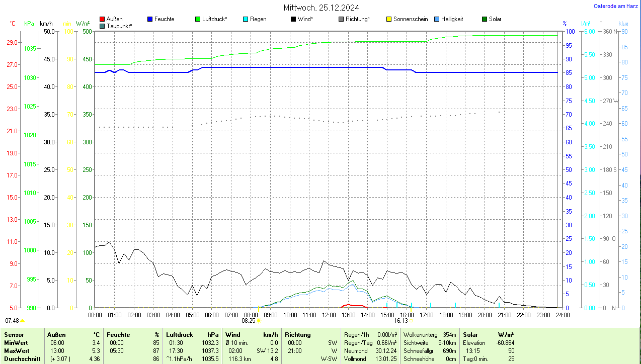641x364 pixels.
Task: Select the Sensor column header
Action: tap(14, 335)
